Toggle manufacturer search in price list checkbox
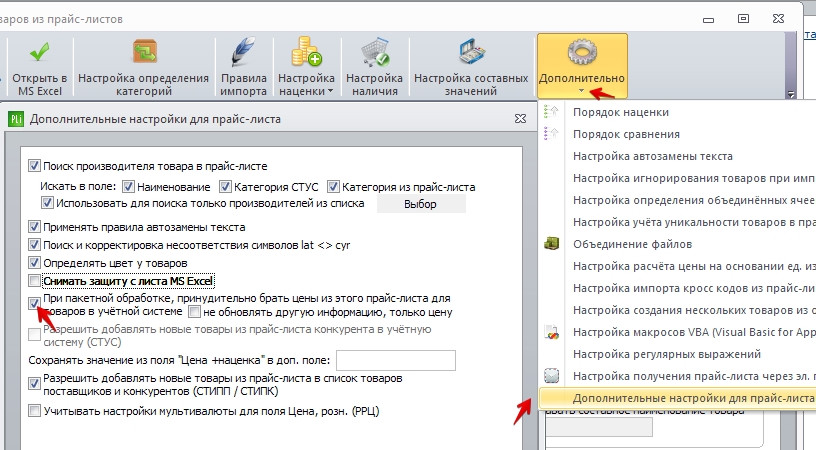Image resolution: width=816 pixels, height=450 pixels. click(x=34, y=166)
